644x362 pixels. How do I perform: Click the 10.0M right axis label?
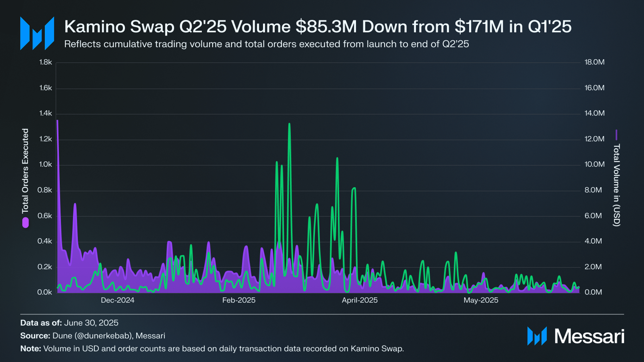click(x=594, y=164)
